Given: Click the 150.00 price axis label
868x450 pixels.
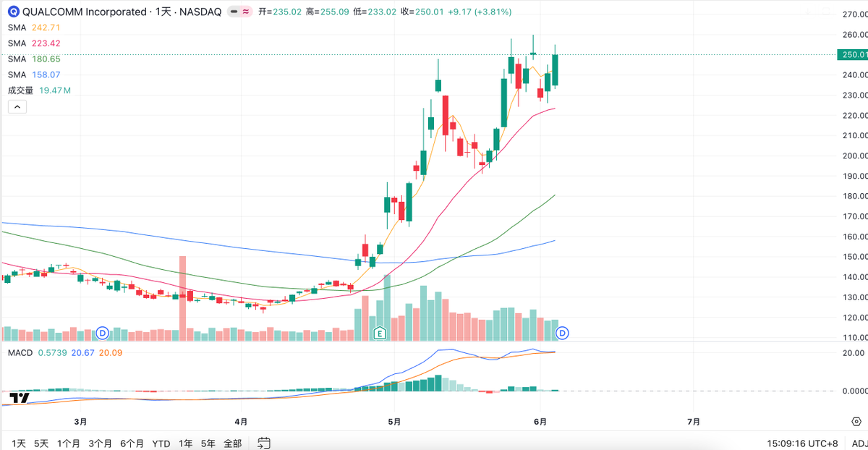Looking at the screenshot, I should coord(854,257).
